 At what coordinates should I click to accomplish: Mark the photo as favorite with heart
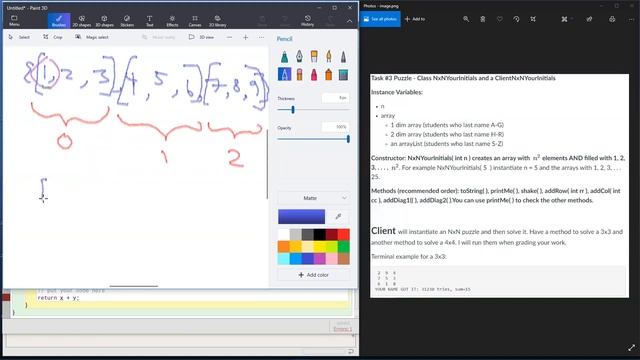(500, 19)
